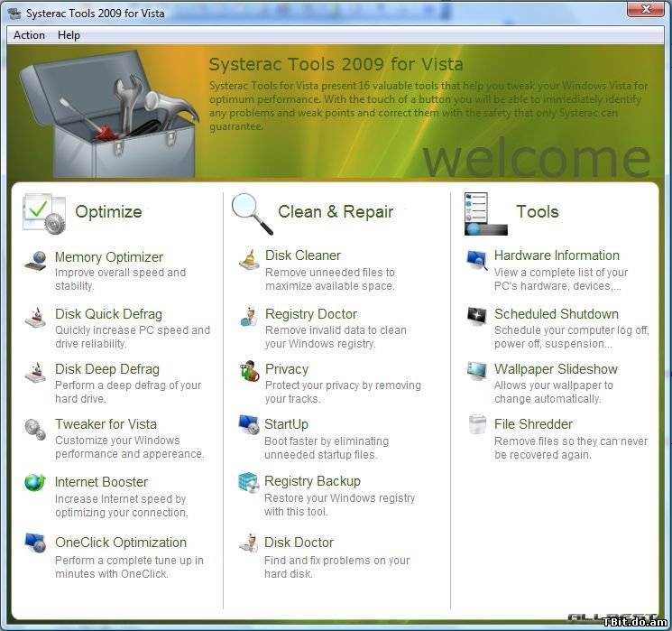Open the Help menu
Viewport: 672px width, 631px height.
click(69, 35)
